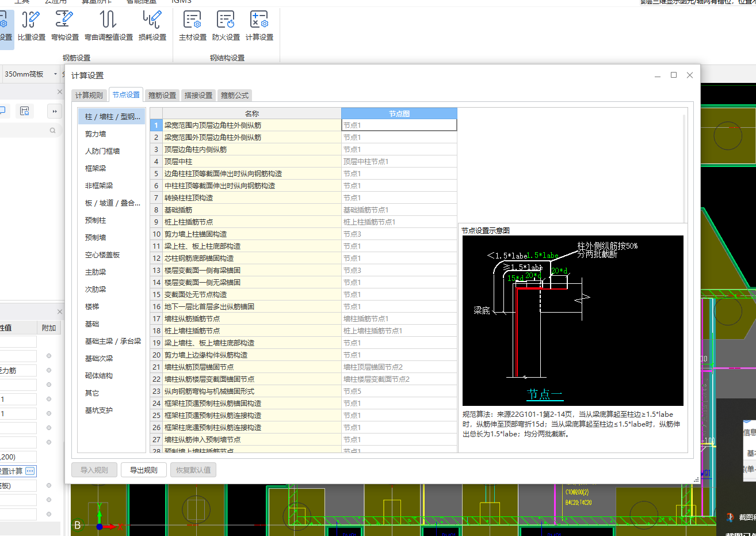Open the 弯钩设置 hook settings tool

click(64, 26)
